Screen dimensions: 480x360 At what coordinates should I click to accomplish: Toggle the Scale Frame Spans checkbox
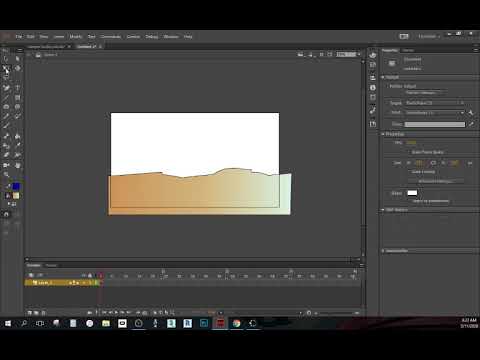pyautogui.click(x=408, y=152)
